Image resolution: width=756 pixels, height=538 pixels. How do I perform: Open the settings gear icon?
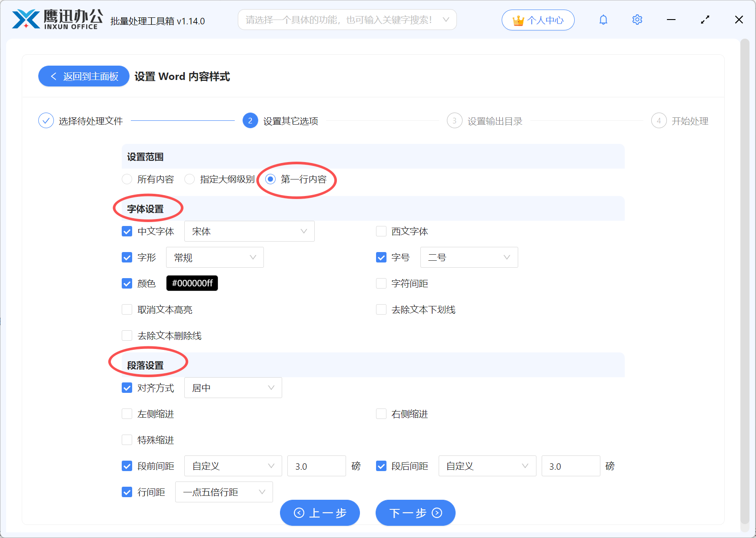click(637, 20)
